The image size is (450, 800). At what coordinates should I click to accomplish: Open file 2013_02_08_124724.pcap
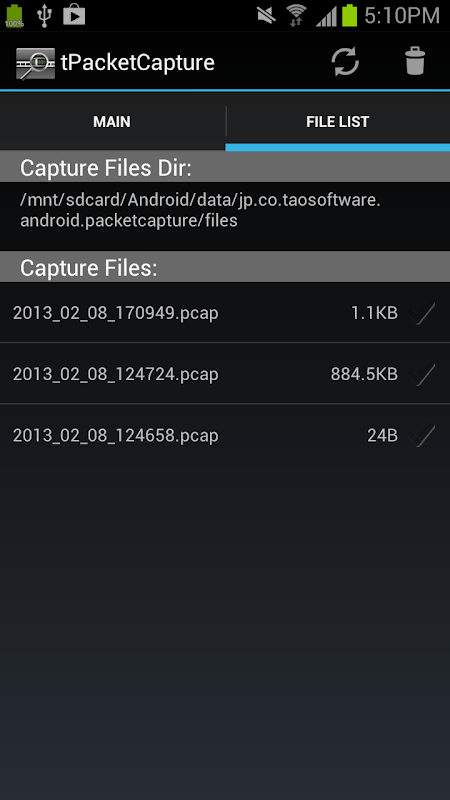pos(225,373)
